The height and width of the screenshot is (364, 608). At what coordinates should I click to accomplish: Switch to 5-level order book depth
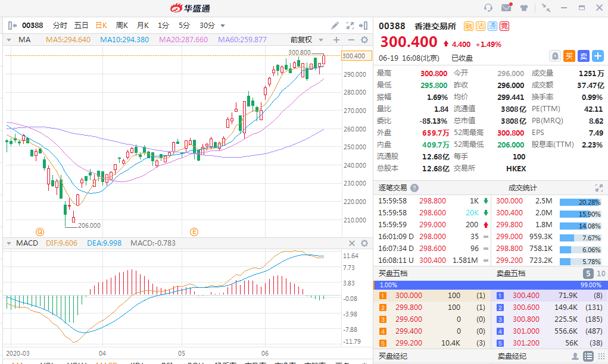tap(588, 274)
